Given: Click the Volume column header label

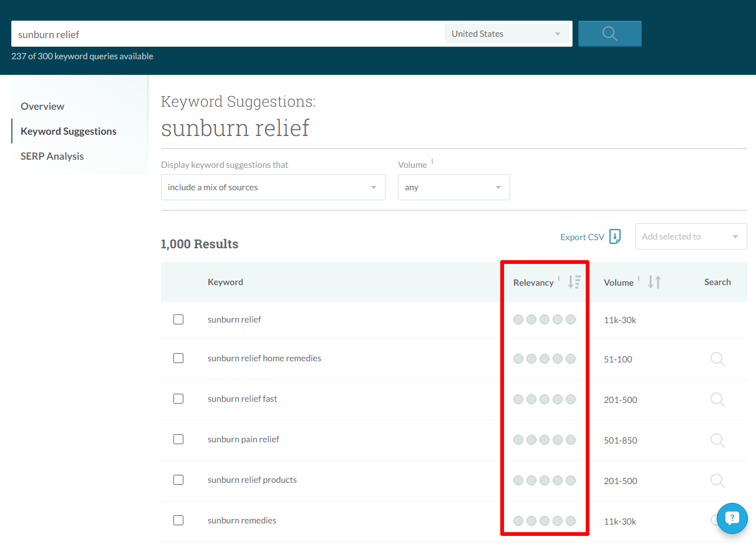Looking at the screenshot, I should (619, 283).
